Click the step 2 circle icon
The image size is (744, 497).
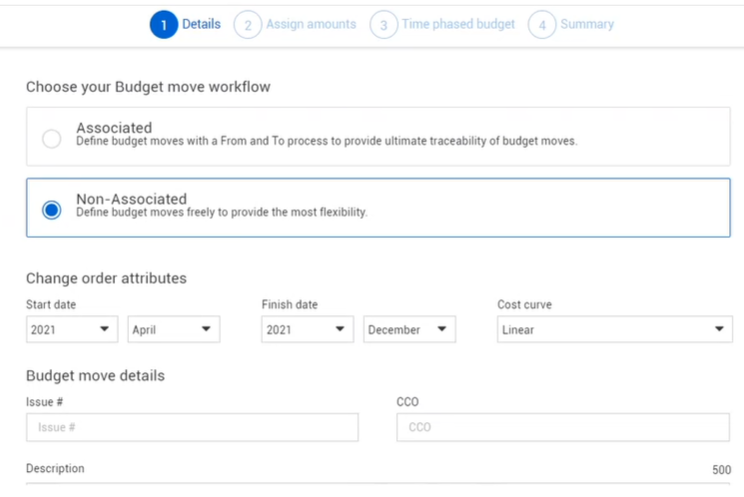coord(248,25)
